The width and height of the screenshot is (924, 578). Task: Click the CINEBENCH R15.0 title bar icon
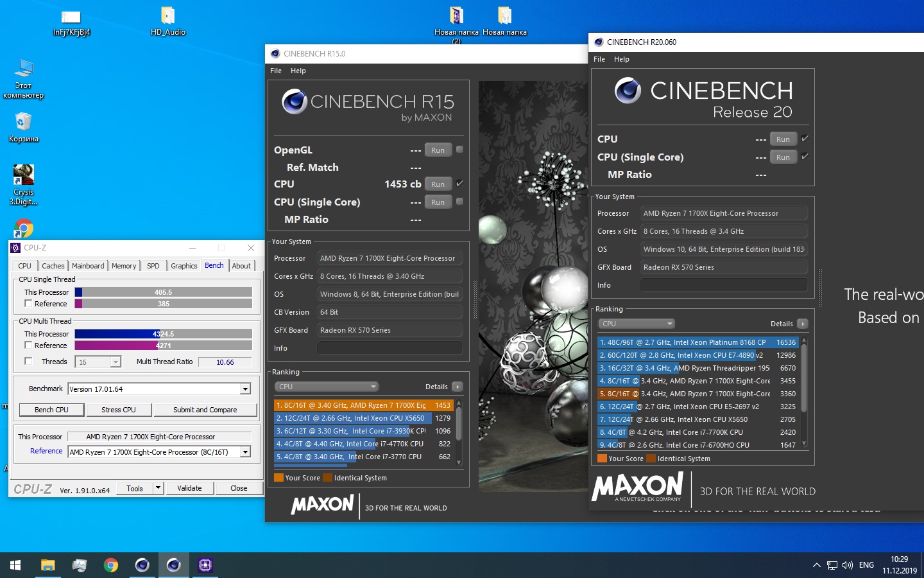coord(275,54)
